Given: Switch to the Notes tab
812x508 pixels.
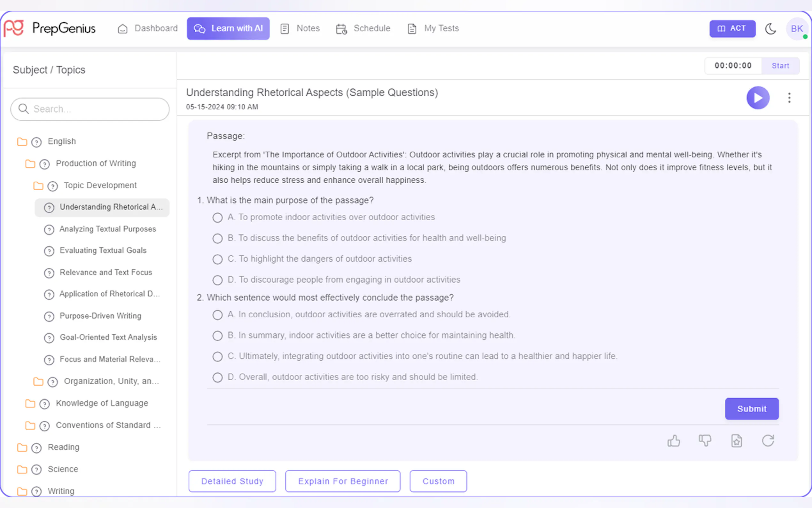Looking at the screenshot, I should [301, 28].
